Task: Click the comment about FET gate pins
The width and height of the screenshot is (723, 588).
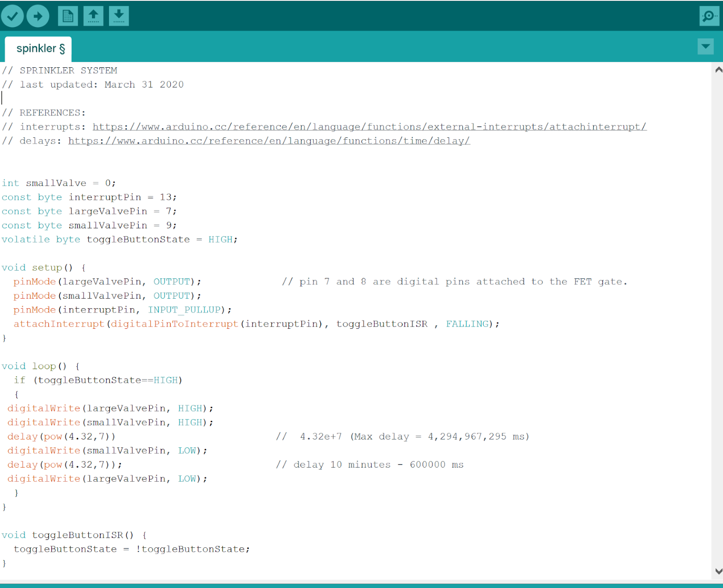Action: [x=455, y=282]
